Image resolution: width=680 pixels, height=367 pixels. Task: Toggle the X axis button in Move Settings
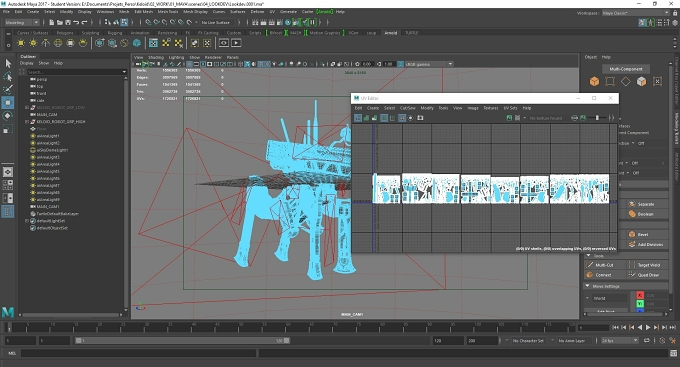tap(640, 295)
